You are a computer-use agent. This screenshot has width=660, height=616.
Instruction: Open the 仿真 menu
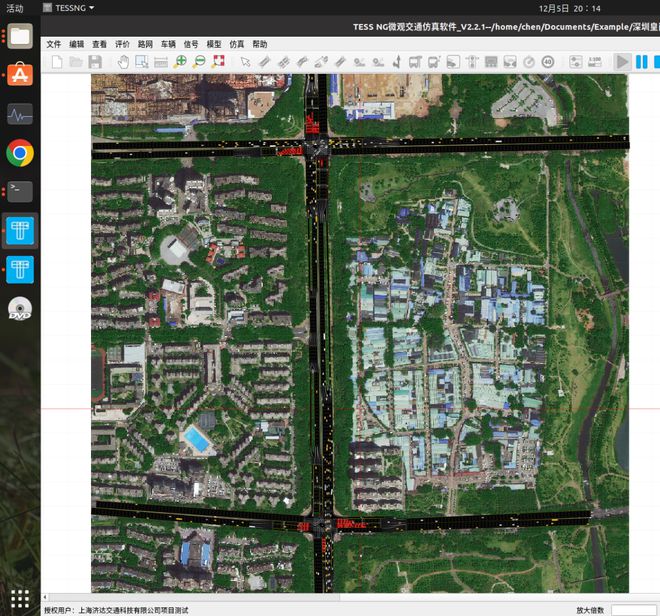pos(237,44)
